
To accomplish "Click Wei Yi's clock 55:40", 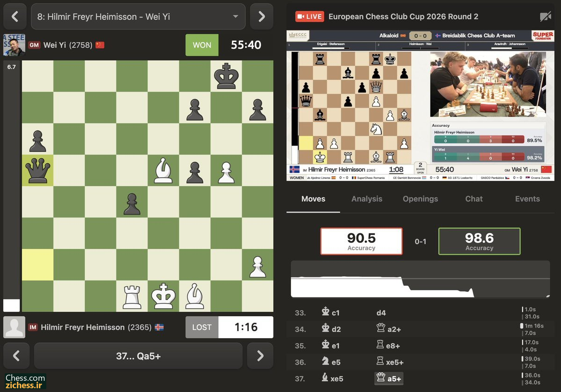I will (246, 45).
